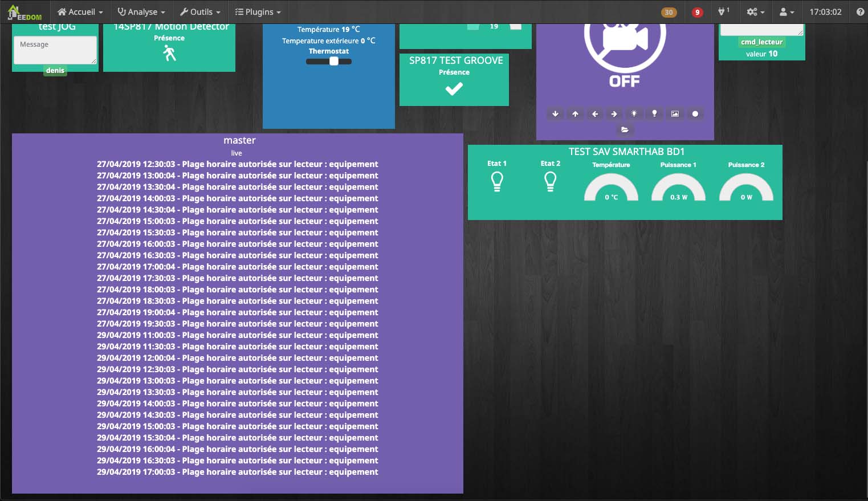
Task: Click the Température 19 °C value
Action: 329,29
